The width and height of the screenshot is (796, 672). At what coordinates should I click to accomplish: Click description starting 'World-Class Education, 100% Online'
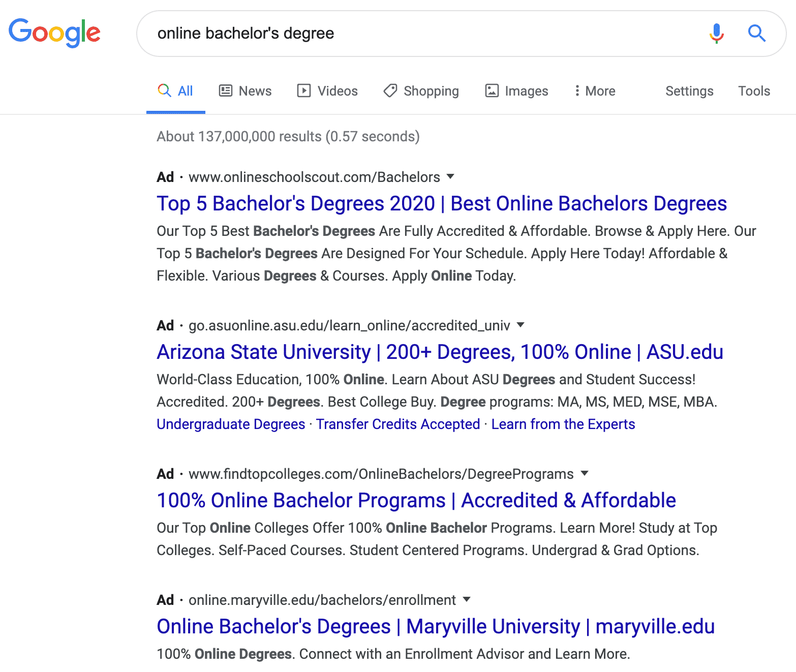tap(437, 390)
